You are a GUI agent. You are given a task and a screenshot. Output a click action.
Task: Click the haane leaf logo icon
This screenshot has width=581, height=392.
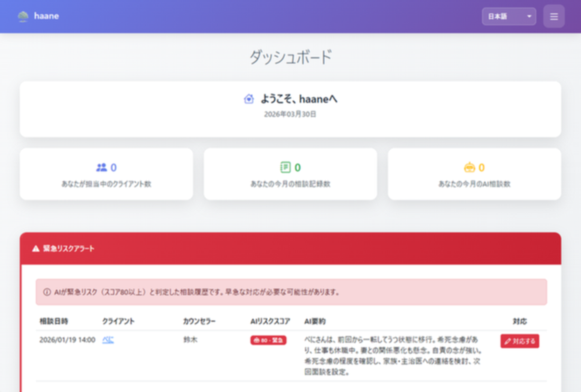point(22,16)
